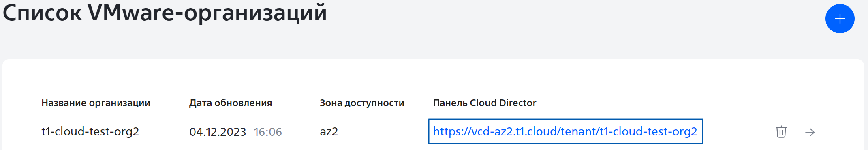Click the 'https://' beginning of the tenant link
Image resolution: width=868 pixels, height=150 pixels.
[450, 131]
